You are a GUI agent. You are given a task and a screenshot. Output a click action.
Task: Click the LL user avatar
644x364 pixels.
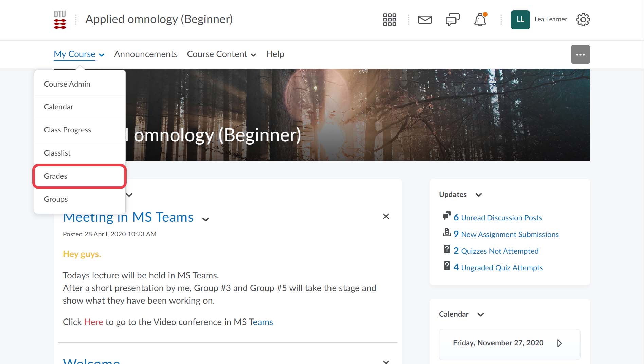pyautogui.click(x=520, y=20)
